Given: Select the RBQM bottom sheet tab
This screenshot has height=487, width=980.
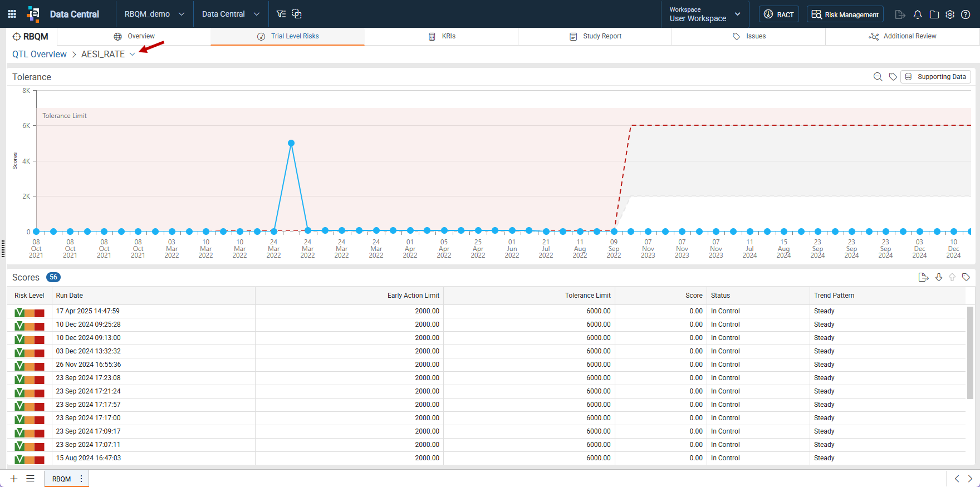Looking at the screenshot, I should [x=61, y=479].
